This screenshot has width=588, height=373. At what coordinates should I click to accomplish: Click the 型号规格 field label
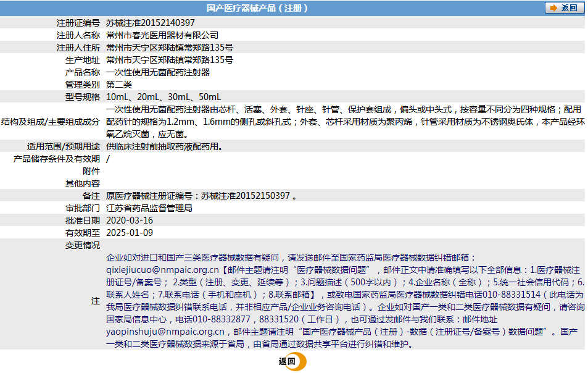(x=83, y=97)
